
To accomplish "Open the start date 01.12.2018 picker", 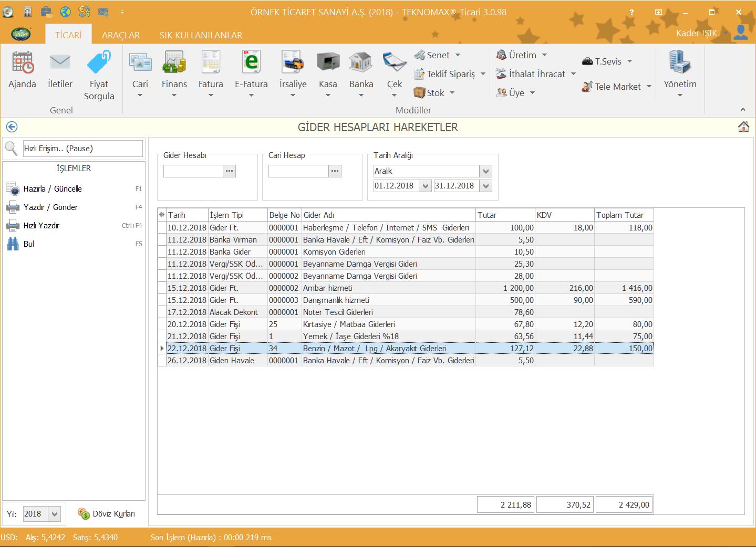I will 425,186.
